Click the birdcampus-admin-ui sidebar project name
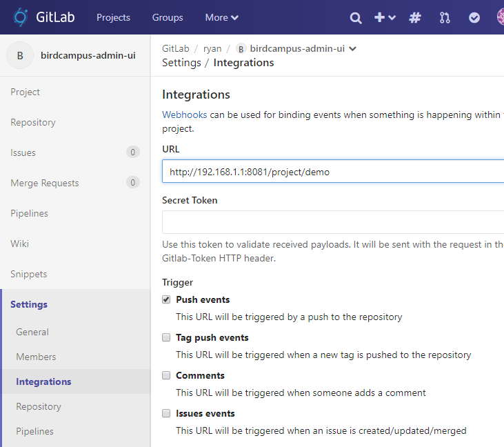The image size is (504, 447). (88, 55)
